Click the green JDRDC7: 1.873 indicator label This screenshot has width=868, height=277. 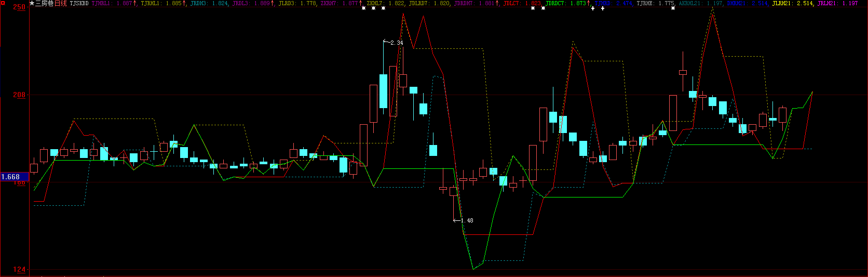(566, 3)
